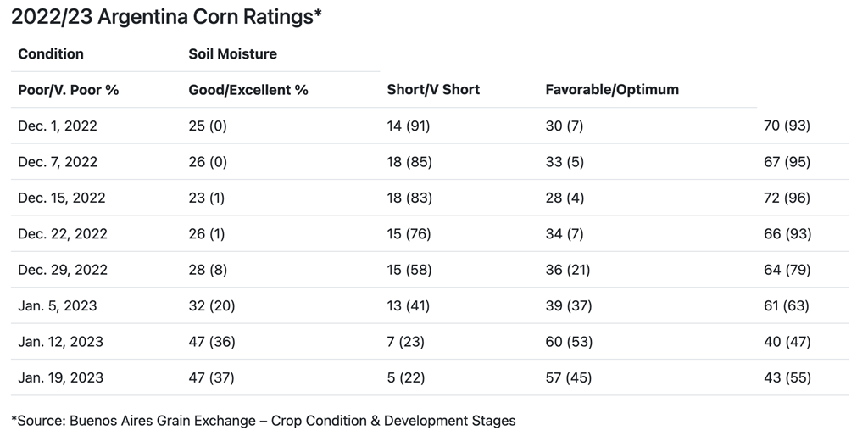Select the "Dec. 1, 2022" date cell
Screen dimensions: 868x436
pyautogui.click(x=58, y=126)
